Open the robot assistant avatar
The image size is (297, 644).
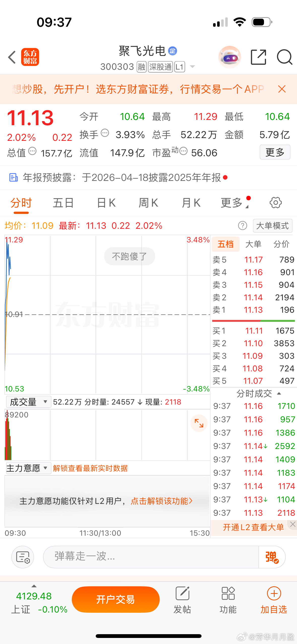tap(229, 57)
